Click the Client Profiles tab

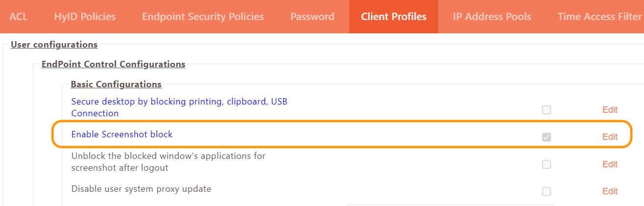coord(393,17)
